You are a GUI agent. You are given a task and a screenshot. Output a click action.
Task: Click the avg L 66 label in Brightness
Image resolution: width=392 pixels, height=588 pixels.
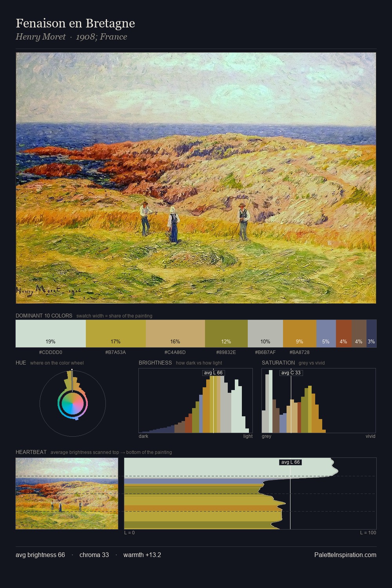[213, 373]
